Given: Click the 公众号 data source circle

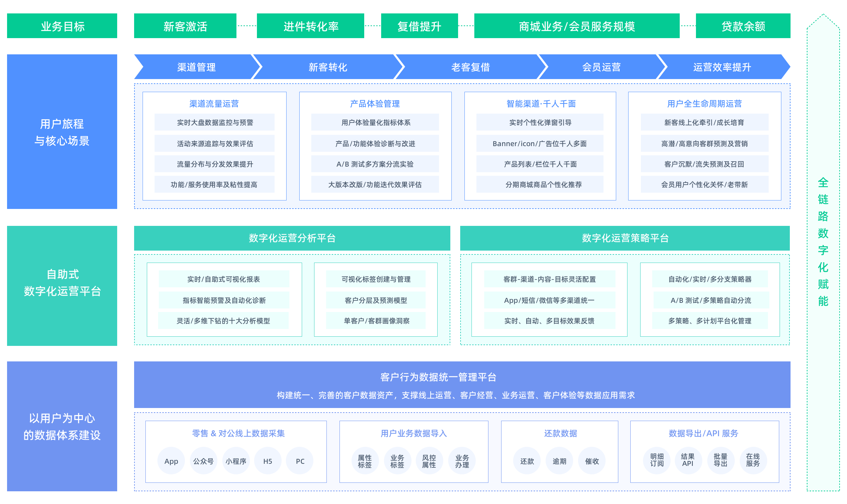Looking at the screenshot, I should click(x=203, y=461).
